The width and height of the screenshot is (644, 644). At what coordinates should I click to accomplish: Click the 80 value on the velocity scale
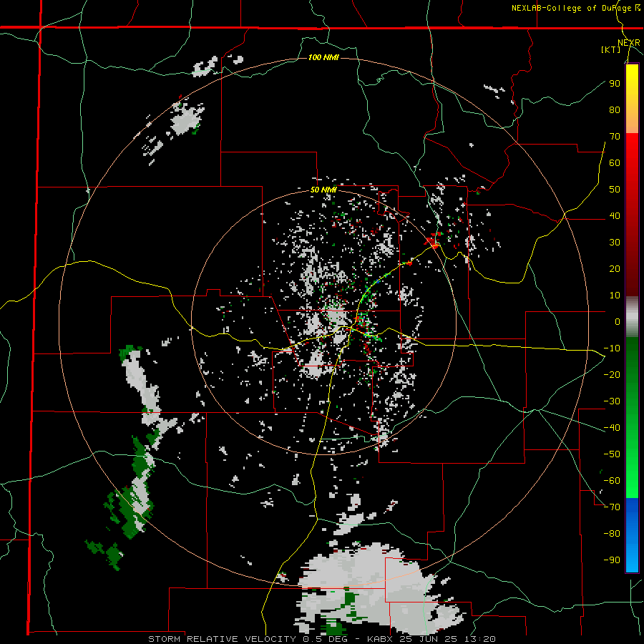coord(615,110)
